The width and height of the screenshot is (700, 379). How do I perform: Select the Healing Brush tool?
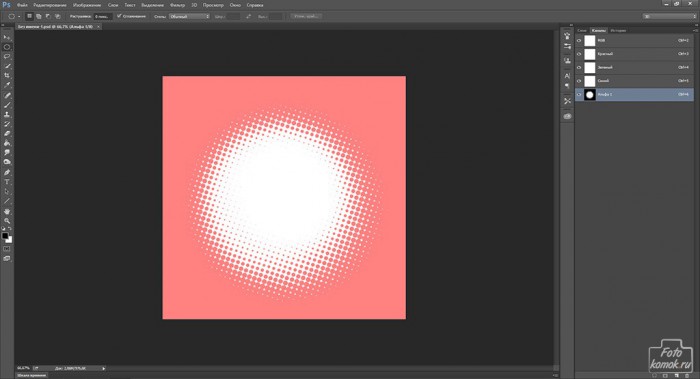click(7, 96)
